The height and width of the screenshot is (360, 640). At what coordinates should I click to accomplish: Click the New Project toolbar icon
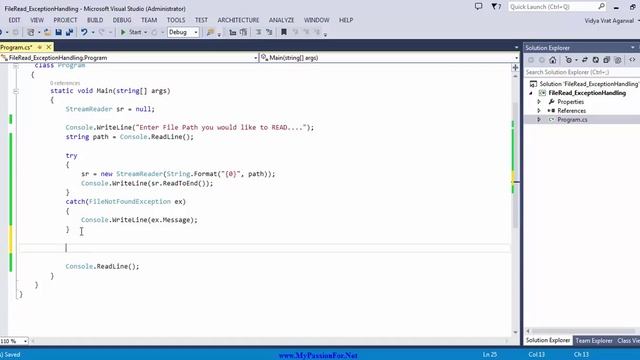(x=31, y=32)
